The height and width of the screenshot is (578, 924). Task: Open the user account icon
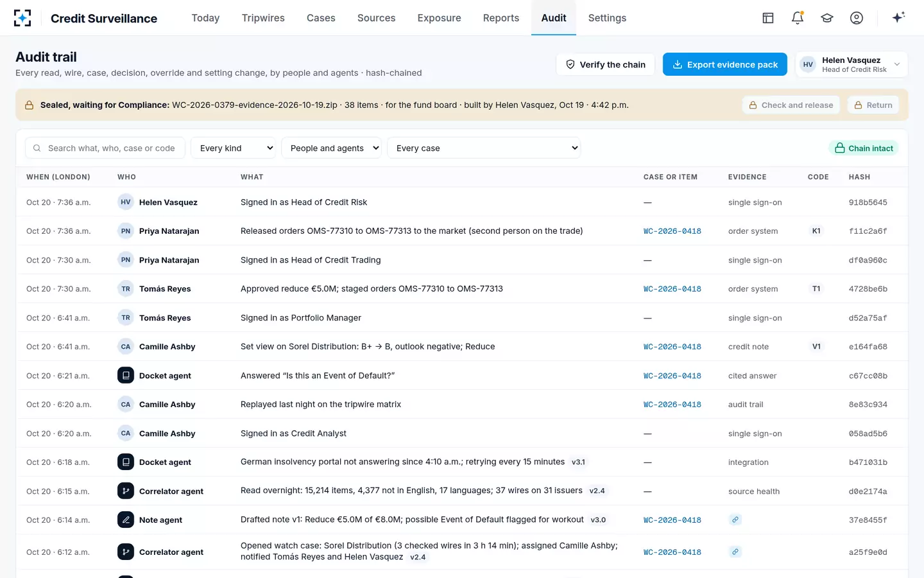coord(857,18)
